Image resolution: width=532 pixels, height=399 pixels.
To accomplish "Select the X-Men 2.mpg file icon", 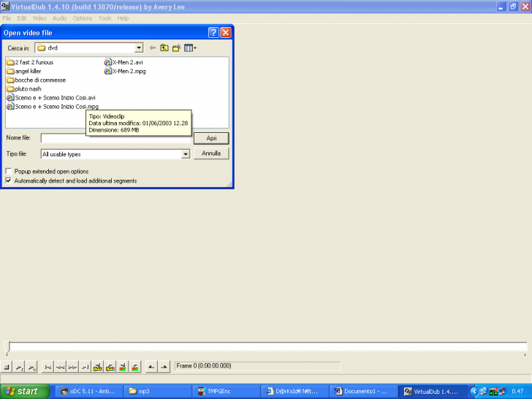I will [107, 71].
